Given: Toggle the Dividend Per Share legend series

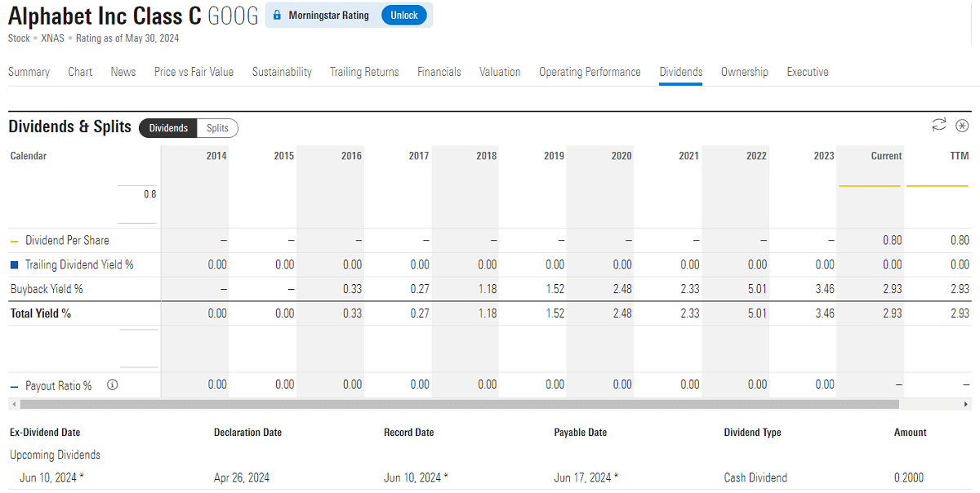Looking at the screenshot, I should [60, 240].
